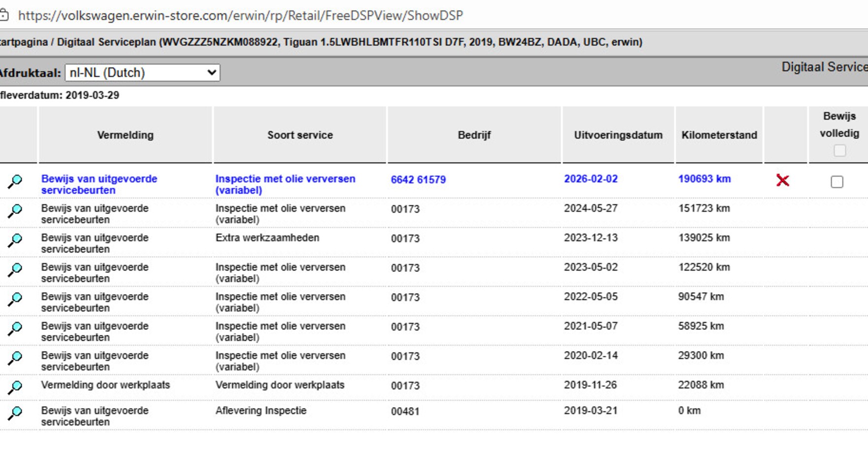Select the 2026-02-02 date link

590,179
